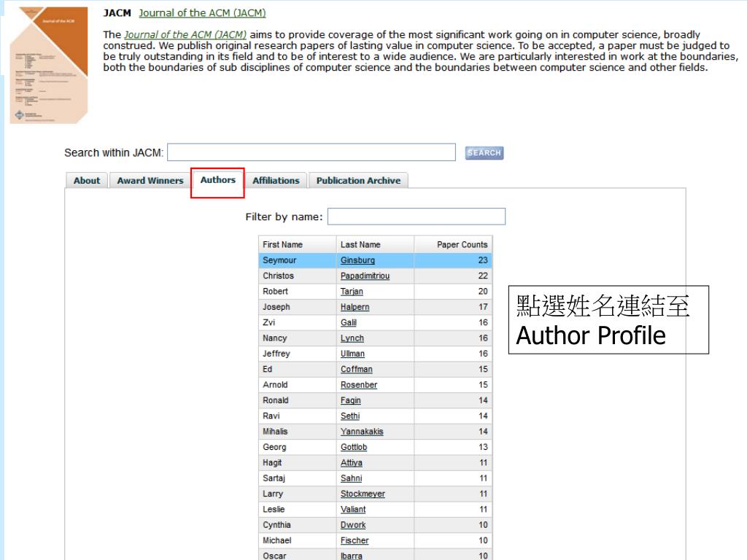Open Halpern author profile

(355, 307)
